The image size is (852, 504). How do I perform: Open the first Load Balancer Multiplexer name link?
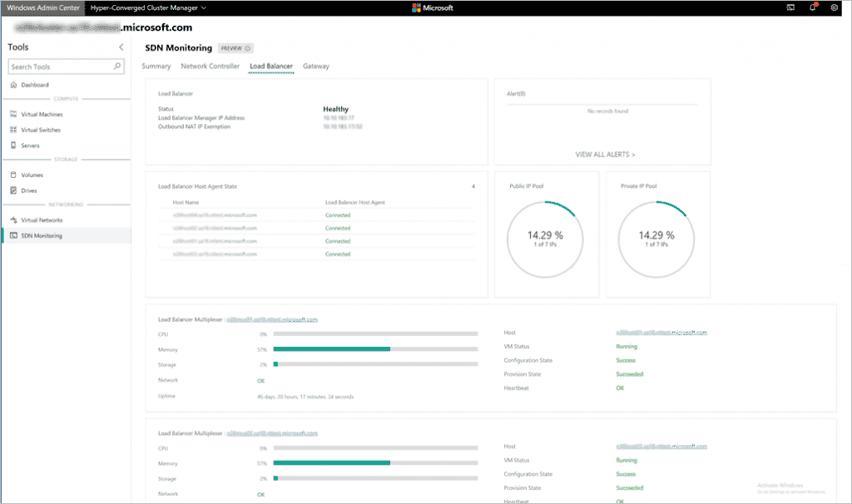(x=272, y=320)
